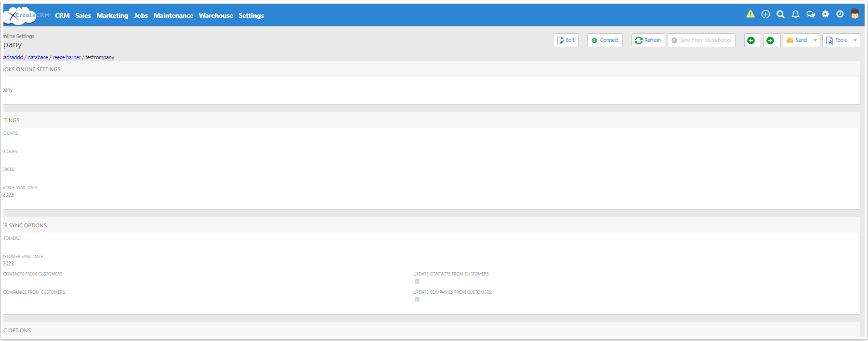Open the chat bubbles icon

(811, 14)
